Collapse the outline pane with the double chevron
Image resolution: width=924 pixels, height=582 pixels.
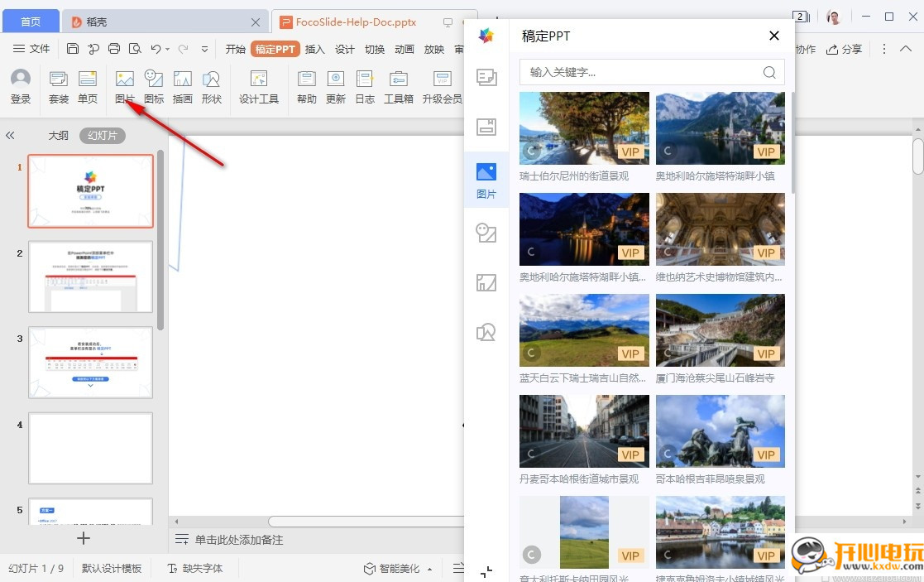[11, 135]
